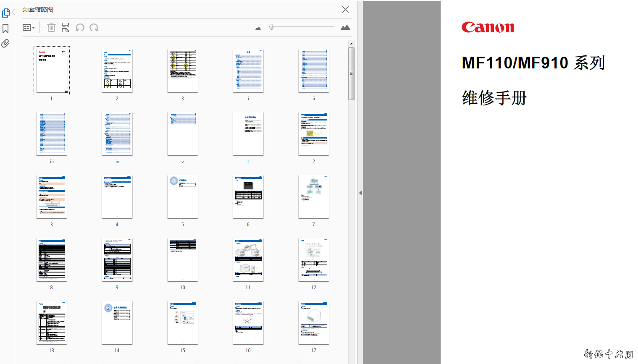Select page thumbnail labeled 17
Image resolution: width=638 pixels, height=364 pixels.
[x=314, y=322]
